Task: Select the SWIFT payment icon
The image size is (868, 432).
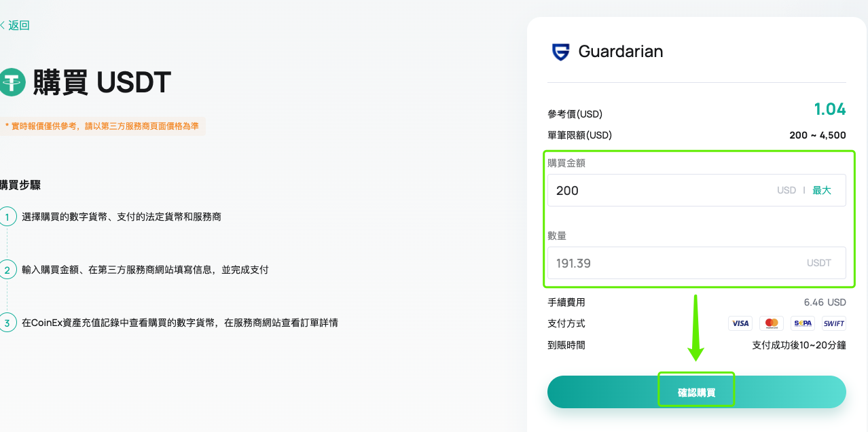Action: click(x=834, y=323)
